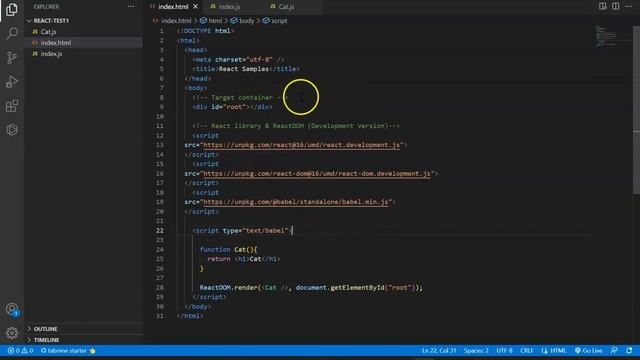
Task: Change Spaces: 2 indentation setting
Action: pyautogui.click(x=476, y=351)
